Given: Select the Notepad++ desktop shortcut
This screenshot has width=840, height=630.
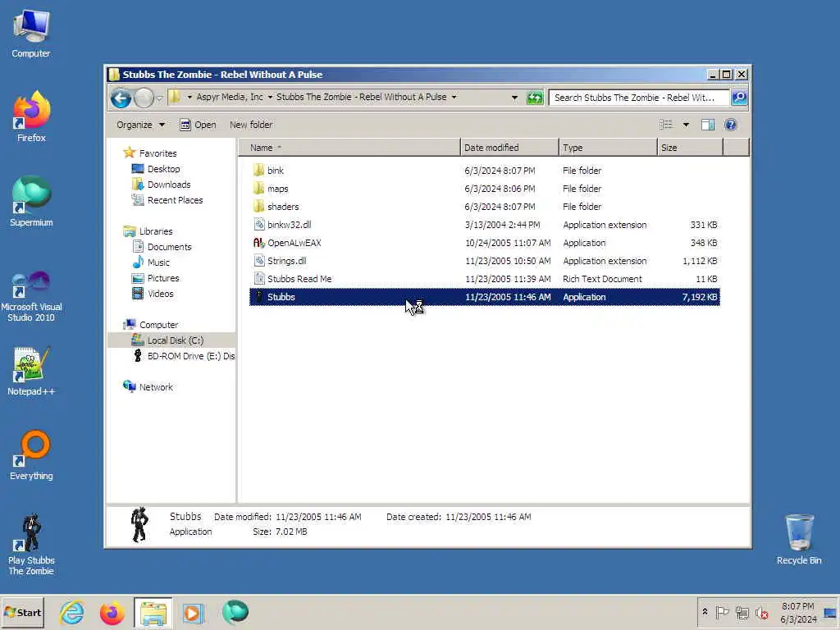Looking at the screenshot, I should (x=31, y=372).
